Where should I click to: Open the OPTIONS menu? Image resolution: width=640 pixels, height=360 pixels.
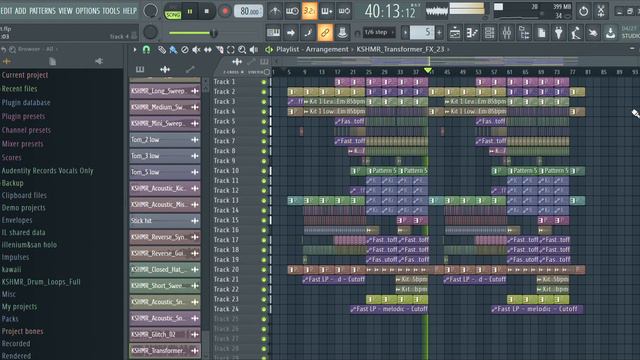click(x=87, y=11)
